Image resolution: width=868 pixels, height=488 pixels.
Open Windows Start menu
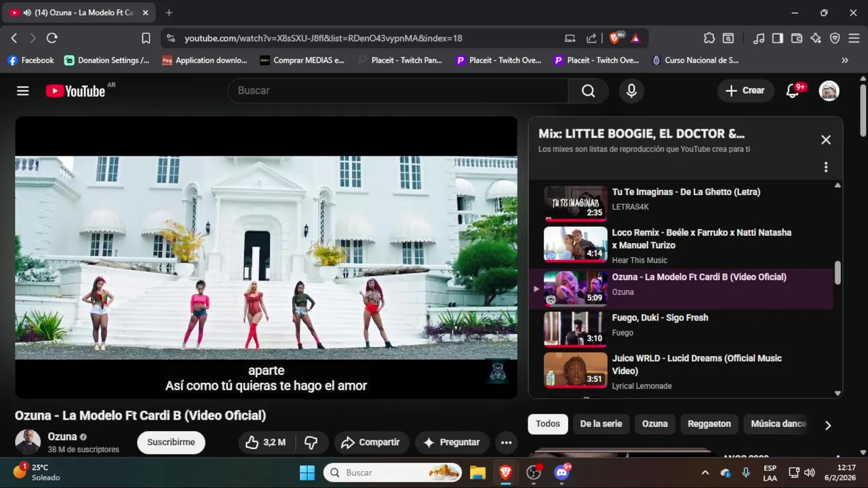[x=307, y=472]
